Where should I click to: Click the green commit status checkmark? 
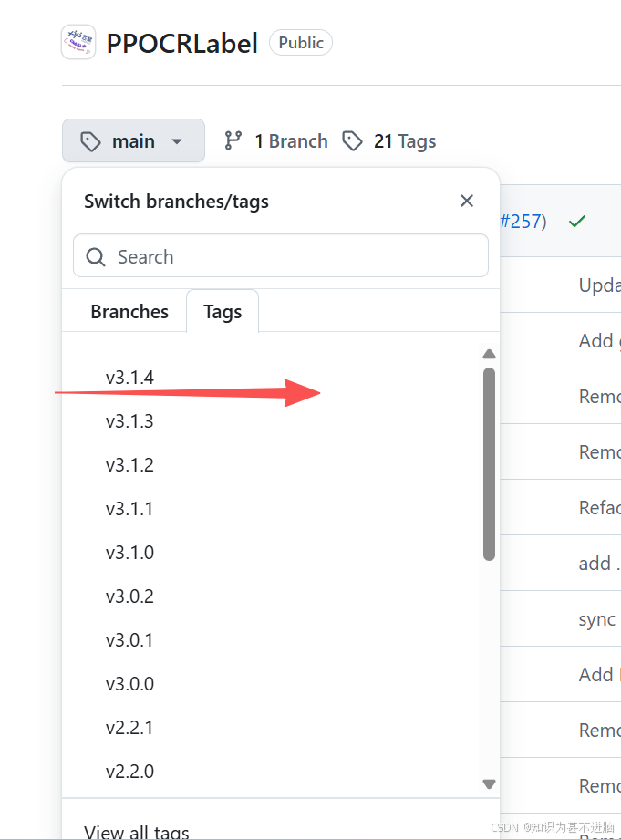[577, 221]
